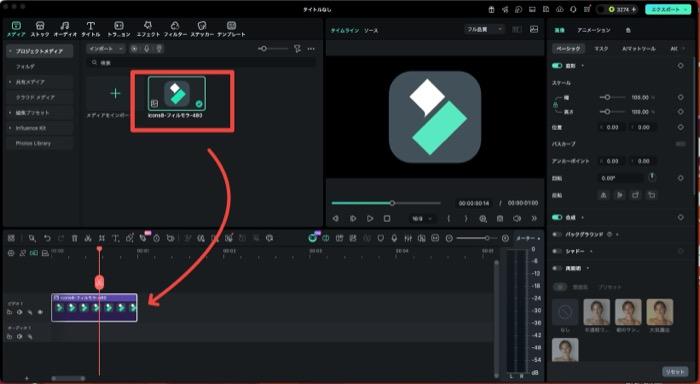Open the ストック stock media tab
700x384 pixels.
coord(40,29)
